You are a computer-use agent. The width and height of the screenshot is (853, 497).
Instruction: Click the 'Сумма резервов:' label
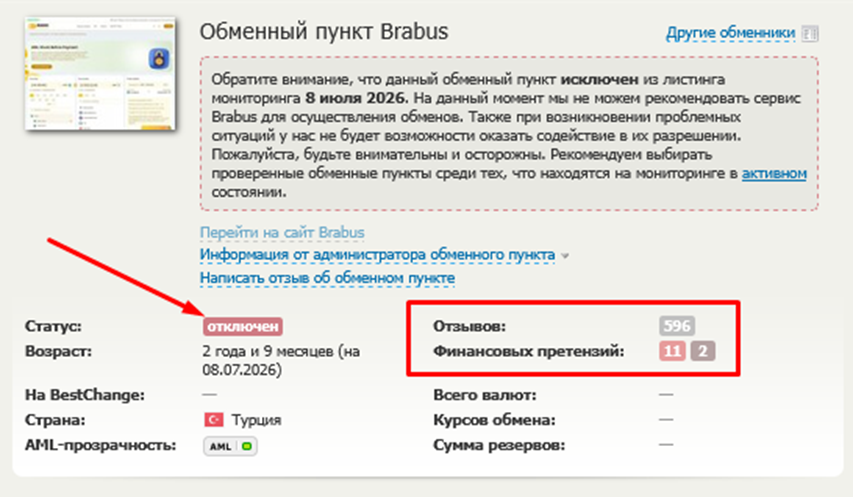pos(499,445)
